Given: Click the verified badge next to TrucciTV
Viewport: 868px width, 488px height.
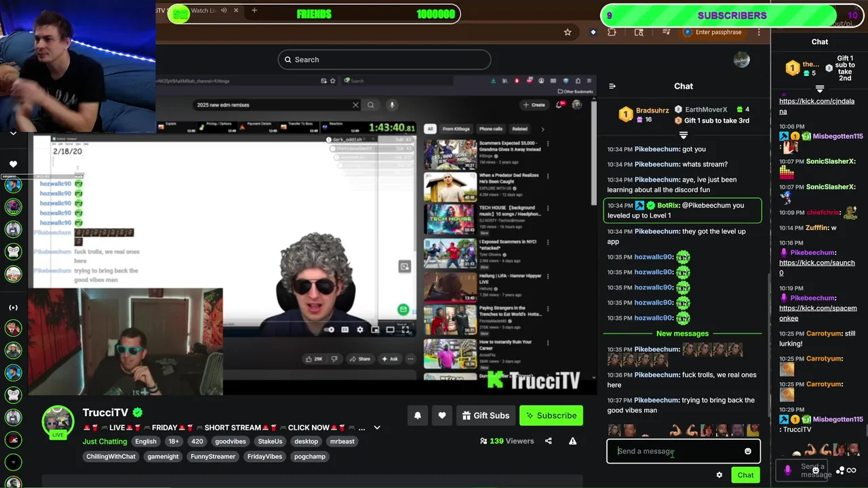Looking at the screenshot, I should (x=138, y=413).
